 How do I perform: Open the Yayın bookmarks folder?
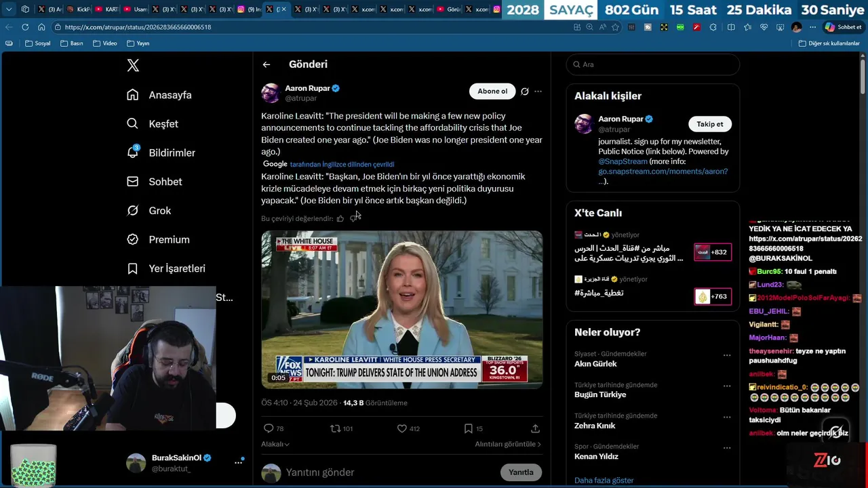(138, 43)
